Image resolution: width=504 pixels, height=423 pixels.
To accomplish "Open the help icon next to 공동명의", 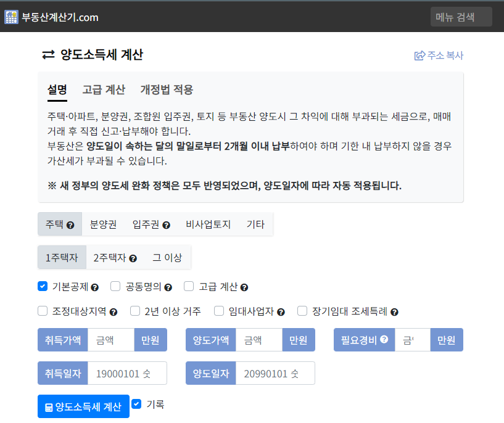I will (x=168, y=287).
